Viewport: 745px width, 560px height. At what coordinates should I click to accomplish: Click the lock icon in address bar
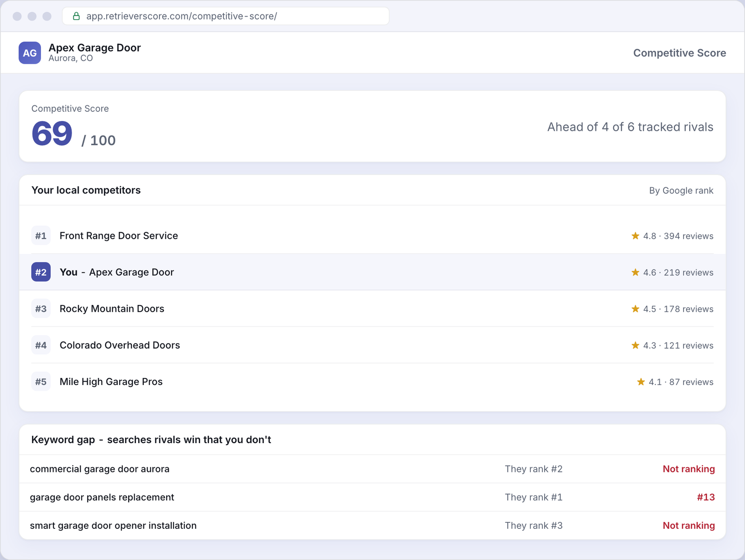click(76, 16)
